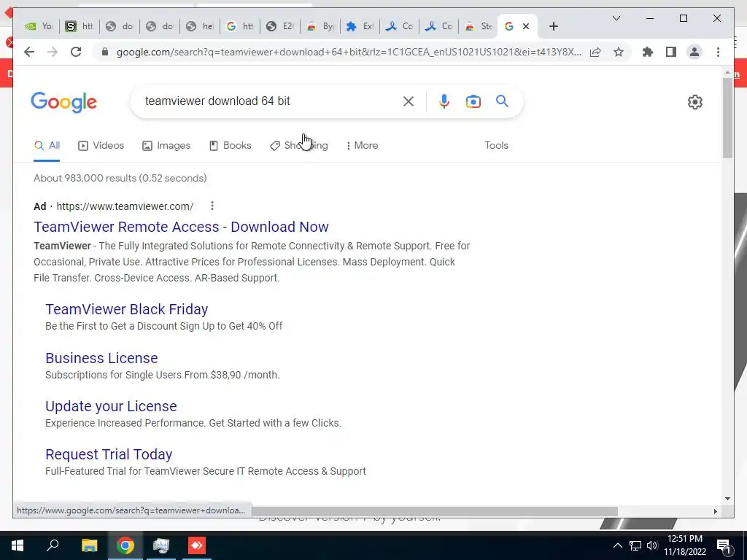Expand the More search filters menu

point(363,145)
